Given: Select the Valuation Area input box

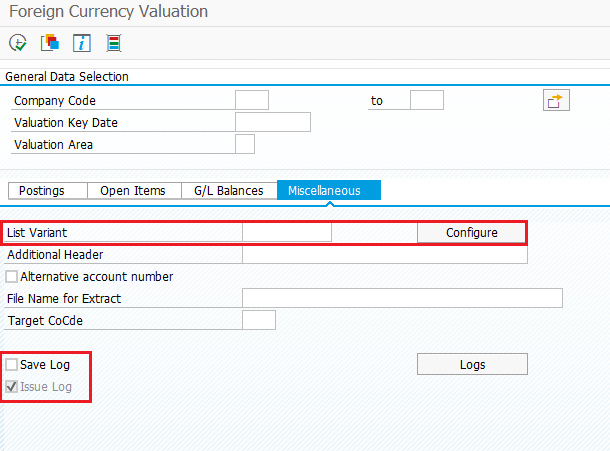Looking at the screenshot, I should point(245,144).
